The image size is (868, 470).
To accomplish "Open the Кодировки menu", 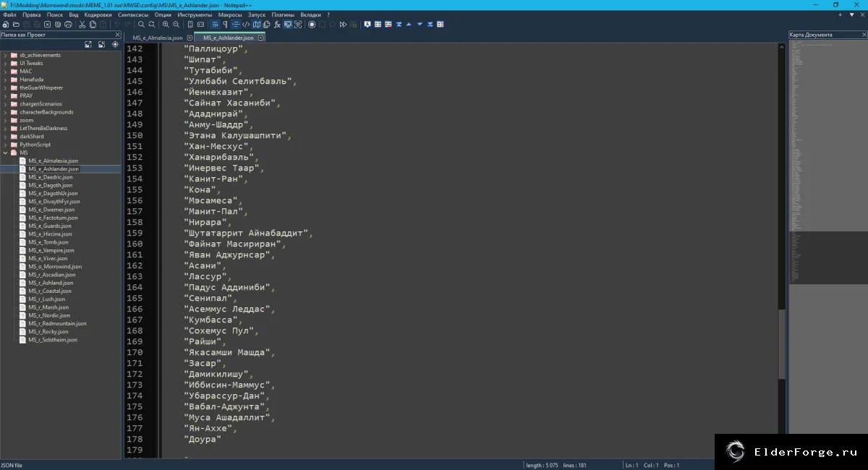I will (98, 14).
